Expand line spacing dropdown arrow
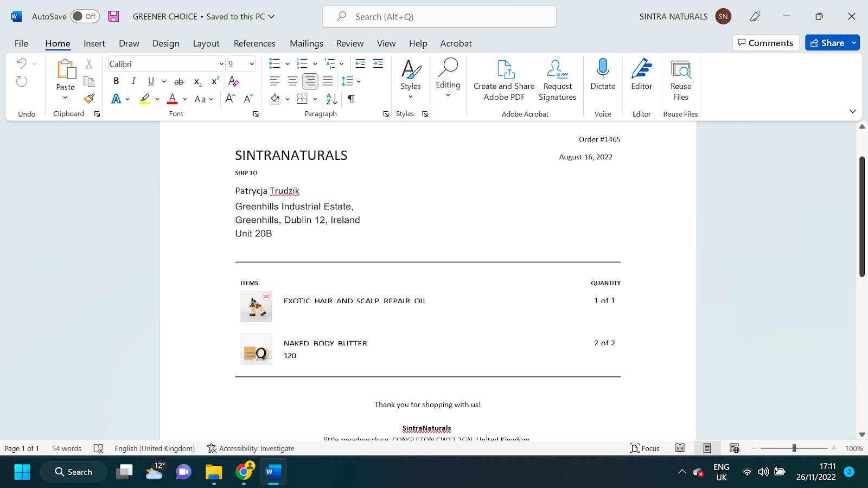 coord(359,81)
